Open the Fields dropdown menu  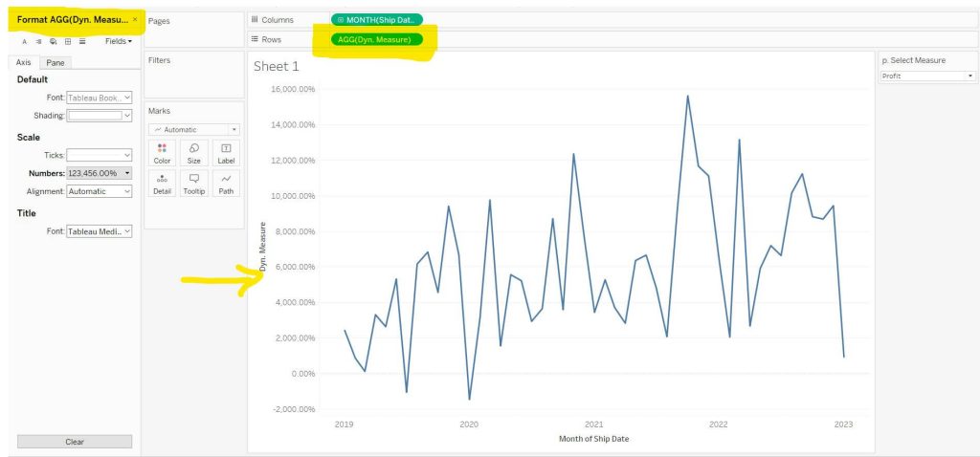pyautogui.click(x=119, y=41)
